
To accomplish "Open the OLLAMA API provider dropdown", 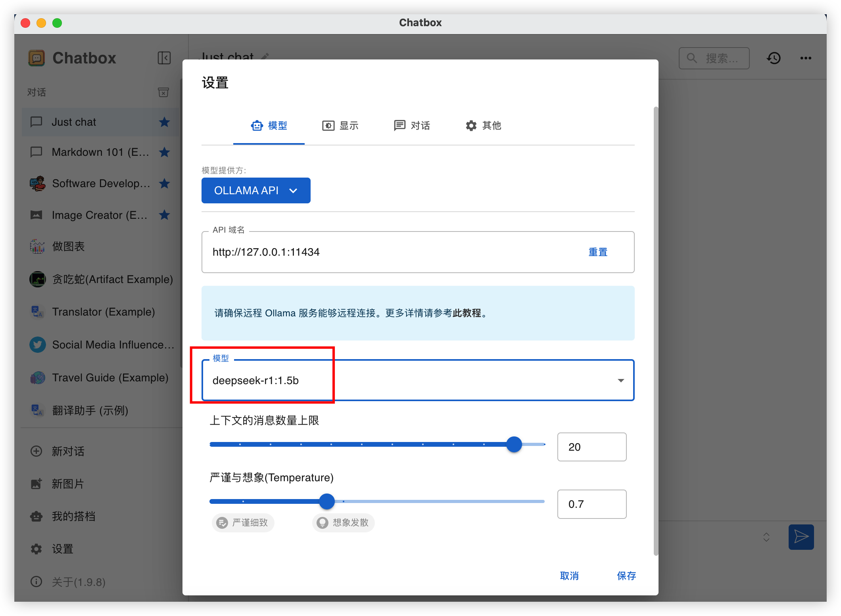I will (256, 191).
